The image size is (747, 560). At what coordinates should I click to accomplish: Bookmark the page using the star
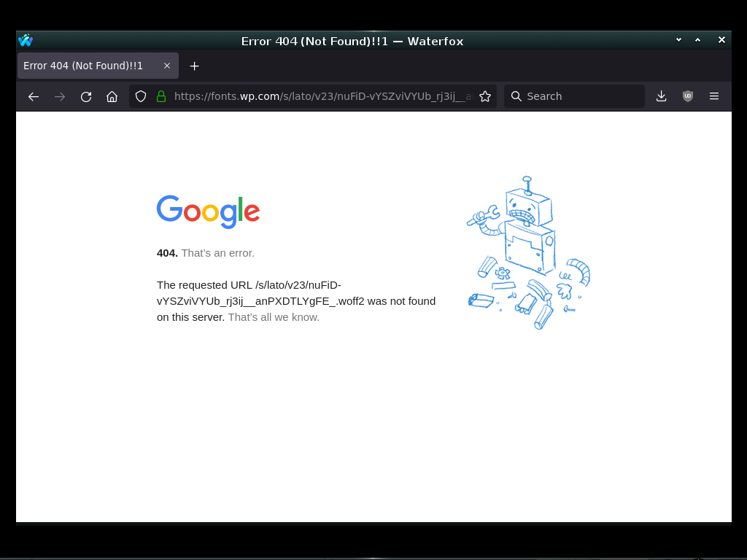(485, 96)
